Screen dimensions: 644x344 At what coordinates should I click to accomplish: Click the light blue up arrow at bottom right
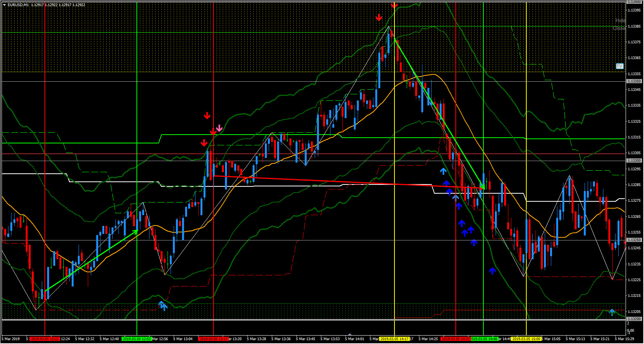pos(612,312)
